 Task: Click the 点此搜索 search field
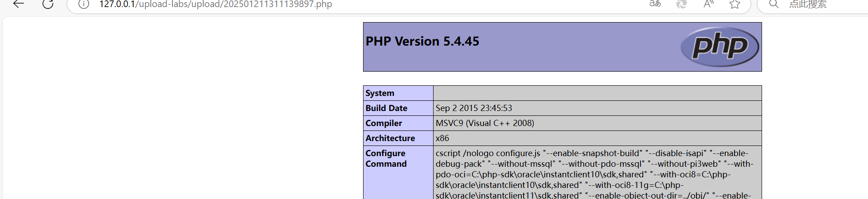pos(808,4)
